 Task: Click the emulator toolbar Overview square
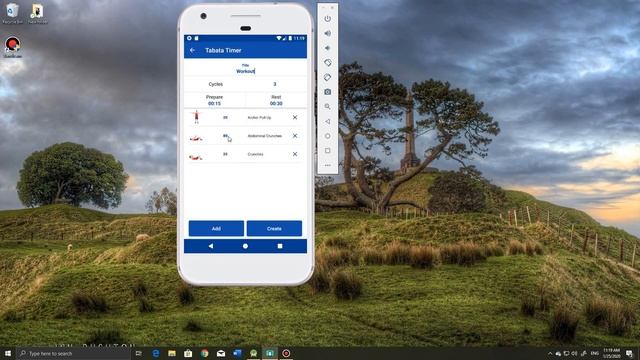(327, 151)
